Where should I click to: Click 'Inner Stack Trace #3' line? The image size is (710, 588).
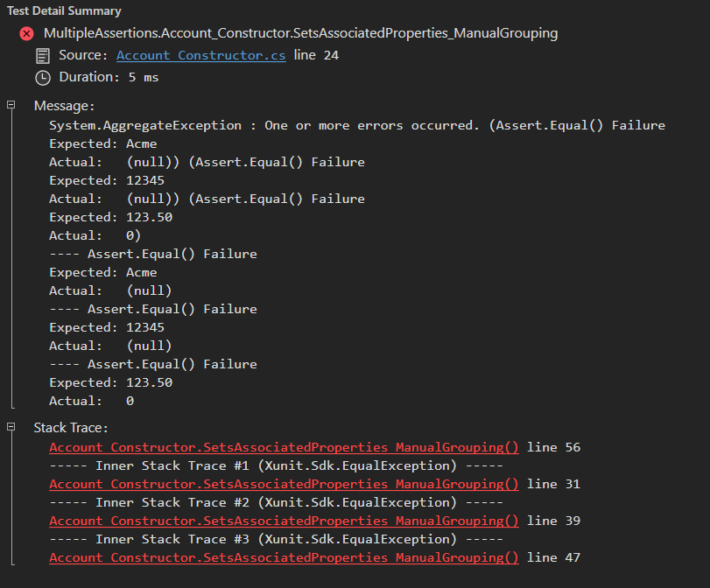tap(277, 539)
